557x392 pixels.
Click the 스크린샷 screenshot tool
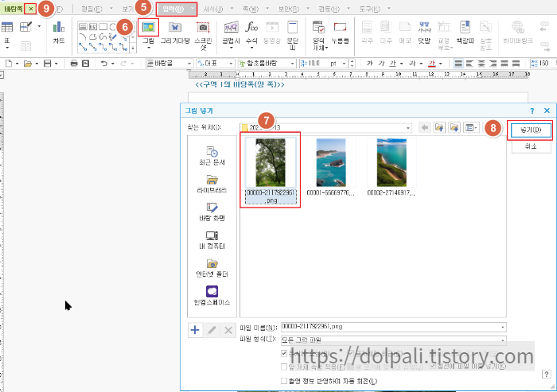coord(203,27)
